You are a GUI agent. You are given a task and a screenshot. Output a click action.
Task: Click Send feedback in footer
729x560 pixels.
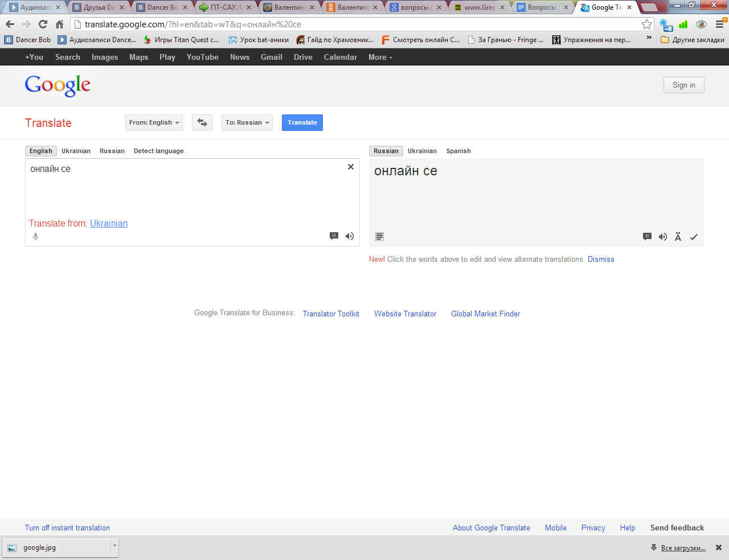tap(677, 528)
